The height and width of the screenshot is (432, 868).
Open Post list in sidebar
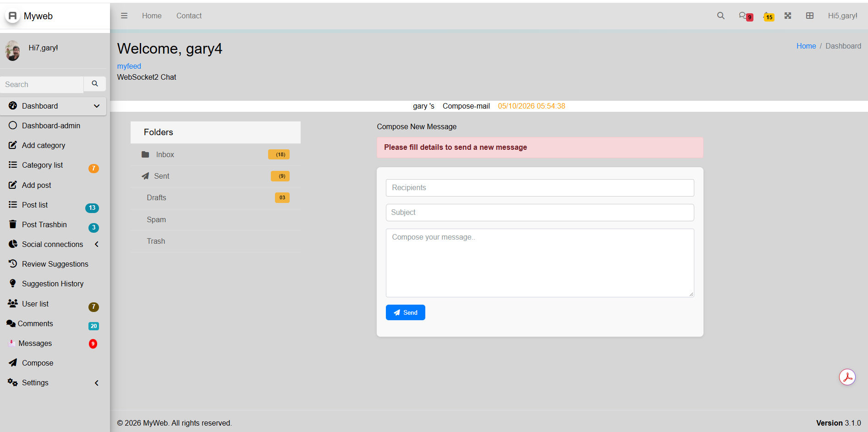click(x=53, y=205)
